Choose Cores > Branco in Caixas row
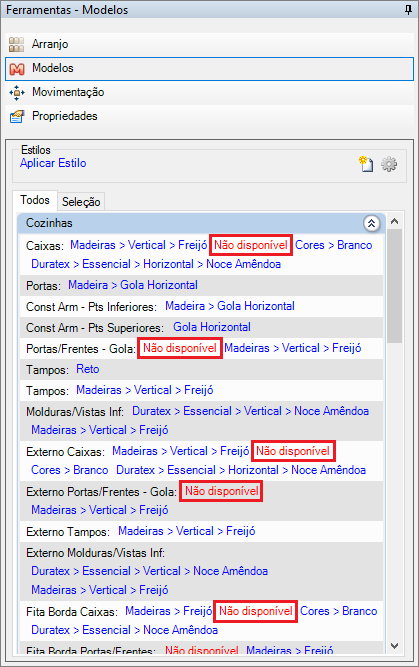The height and width of the screenshot is (667, 419). pos(333,245)
